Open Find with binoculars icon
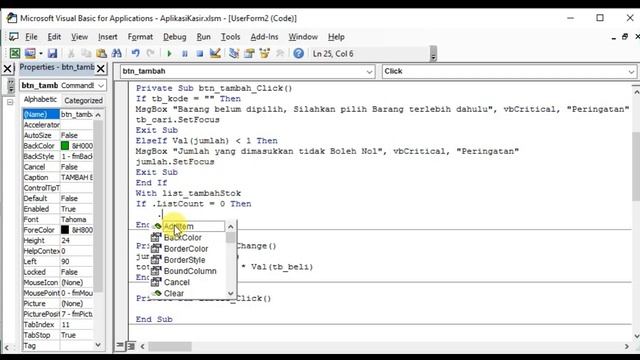The height and width of the screenshot is (360, 640). 117,53
